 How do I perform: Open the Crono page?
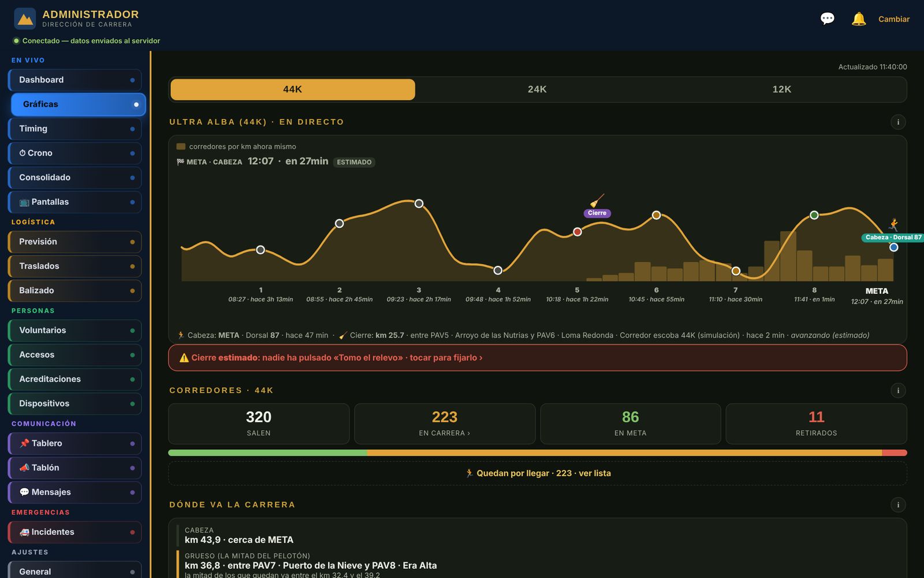click(x=75, y=153)
